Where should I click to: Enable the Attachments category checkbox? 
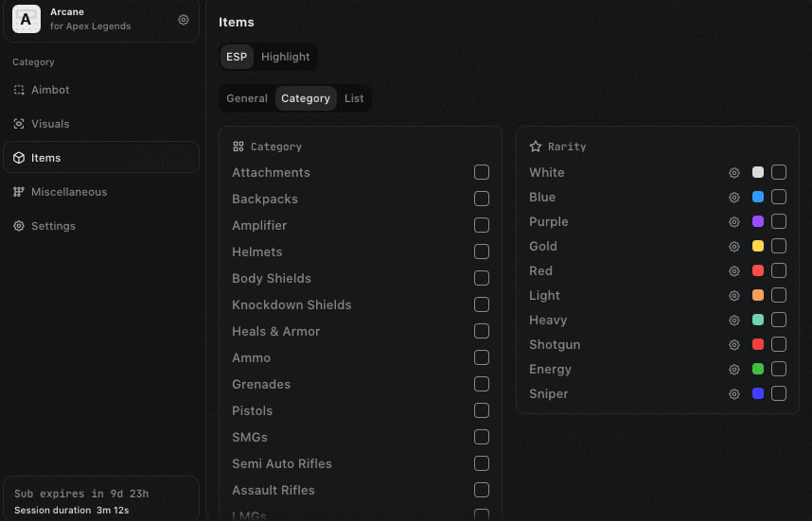click(482, 172)
